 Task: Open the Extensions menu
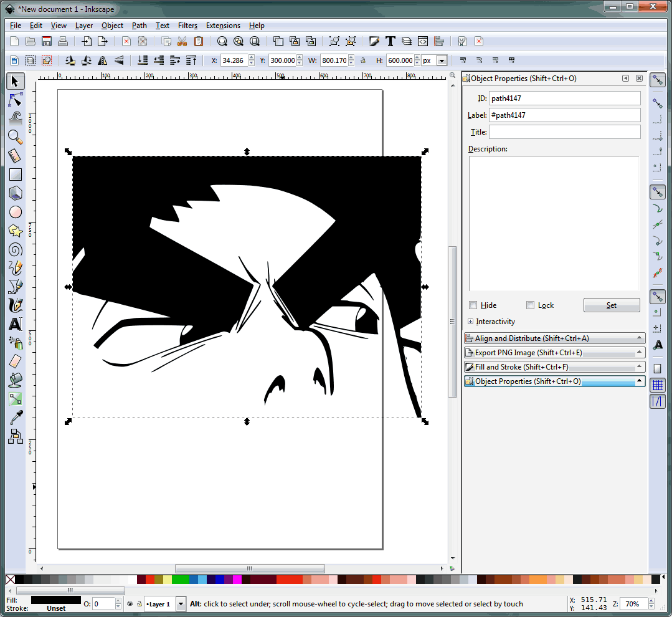click(x=224, y=26)
